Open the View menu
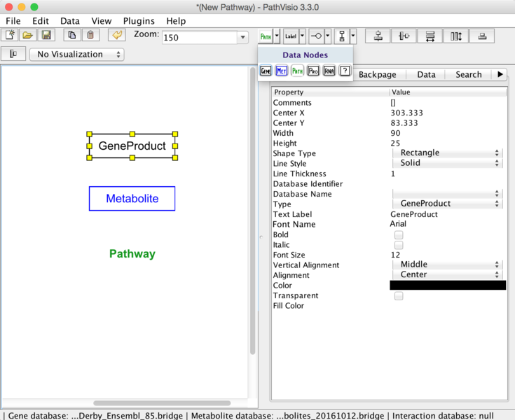This screenshot has width=515, height=420. tap(101, 21)
